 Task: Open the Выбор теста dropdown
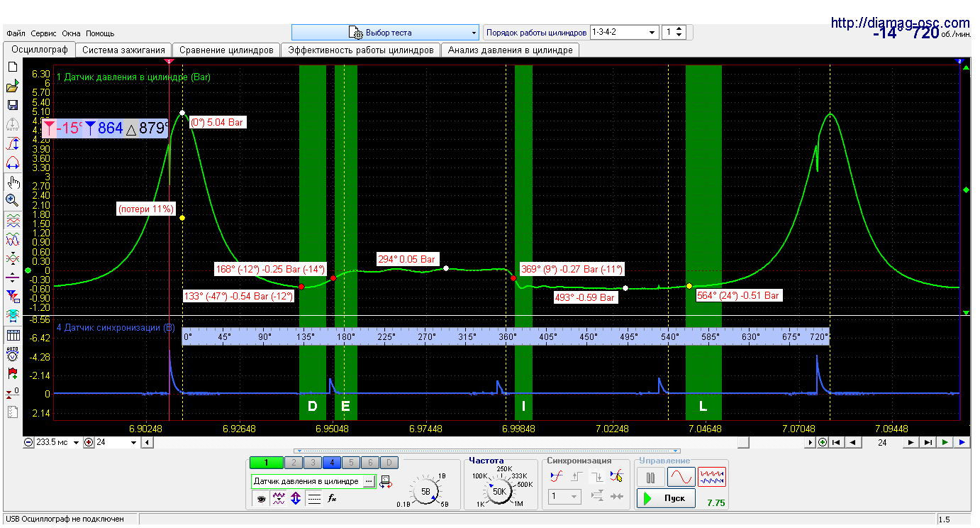(385, 33)
